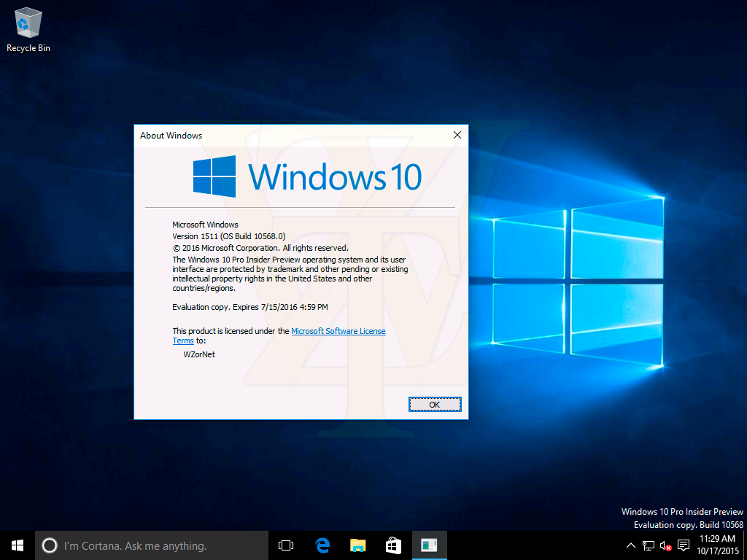Screen dimensions: 747x560
Task: Expand the hidden system tray icons
Action: tap(630, 545)
